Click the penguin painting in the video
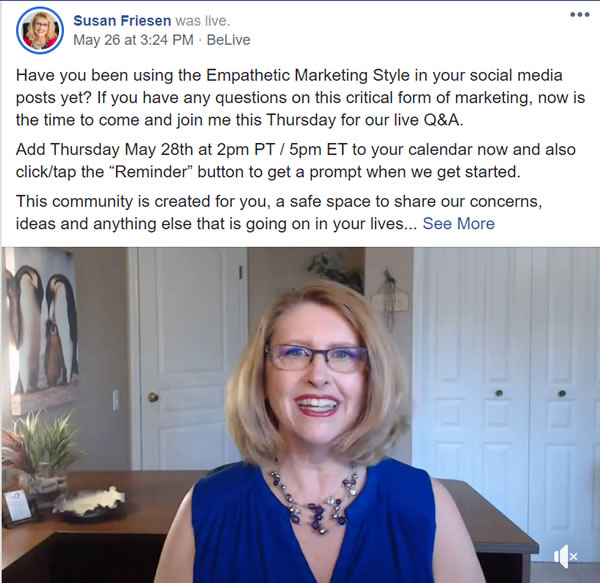 tap(41, 329)
